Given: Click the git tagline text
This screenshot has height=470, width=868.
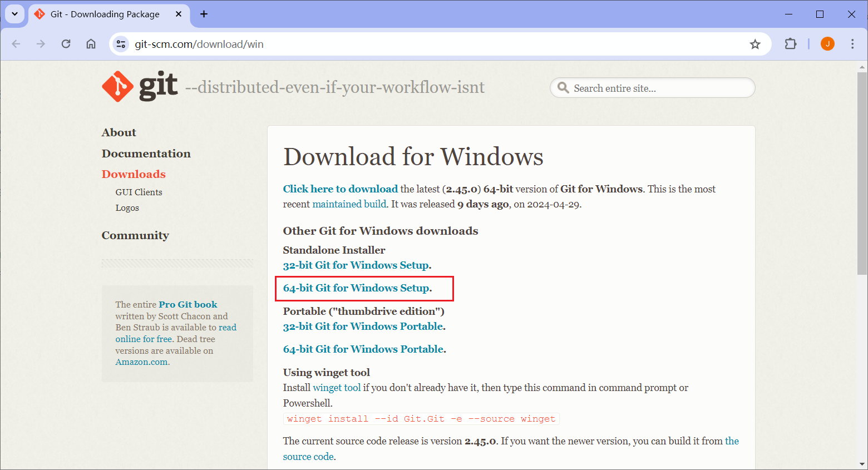Looking at the screenshot, I should (x=335, y=87).
